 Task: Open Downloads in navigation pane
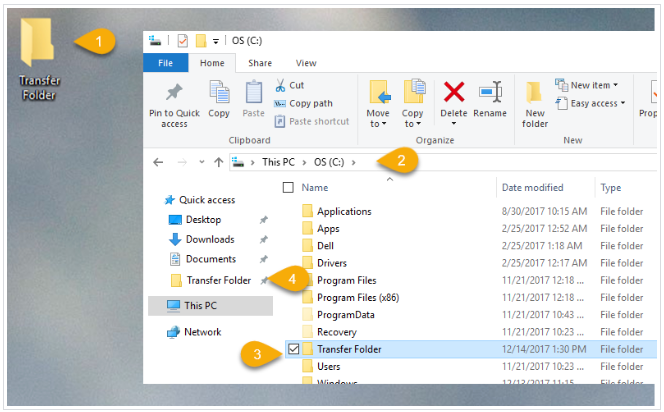click(202, 240)
